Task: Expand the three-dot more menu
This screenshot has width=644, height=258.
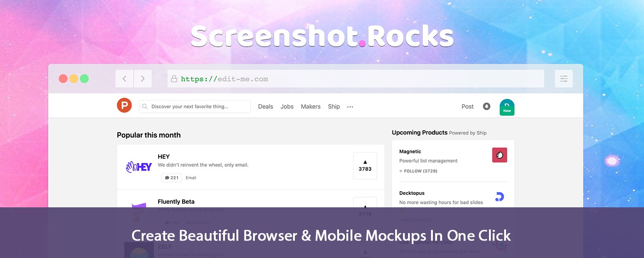Action: tap(350, 107)
